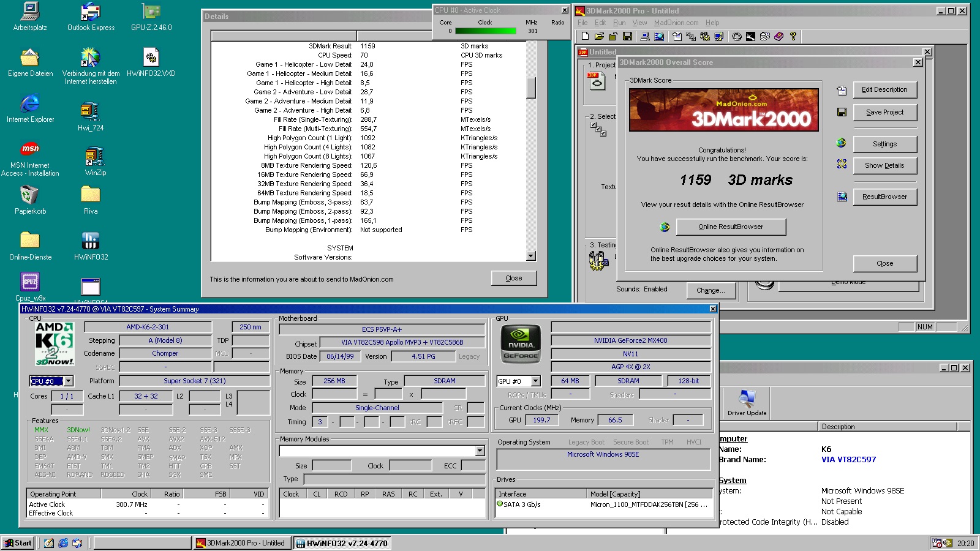Close the Details window via Close button

click(x=514, y=278)
